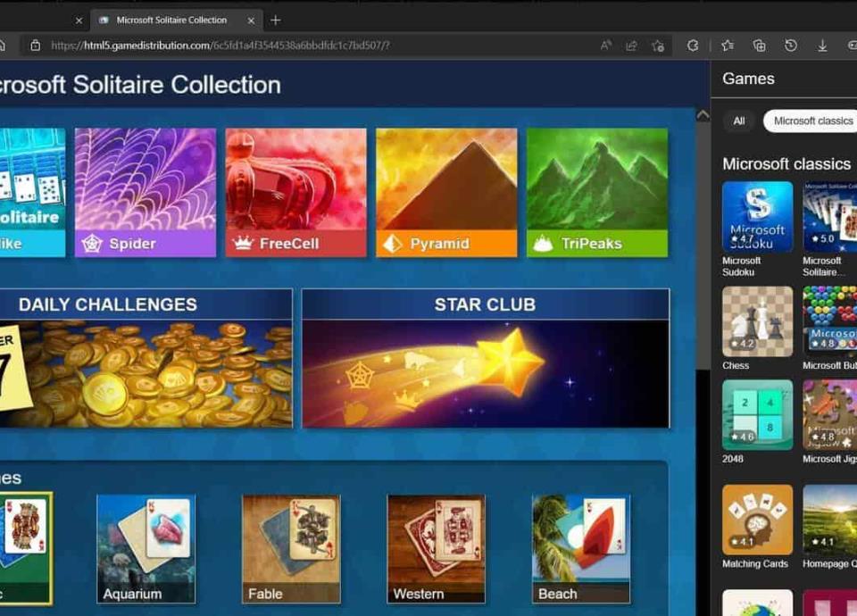Image resolution: width=857 pixels, height=616 pixels.
Task: Switch to Microsoft Solitaire Collection tab
Action: (171, 20)
